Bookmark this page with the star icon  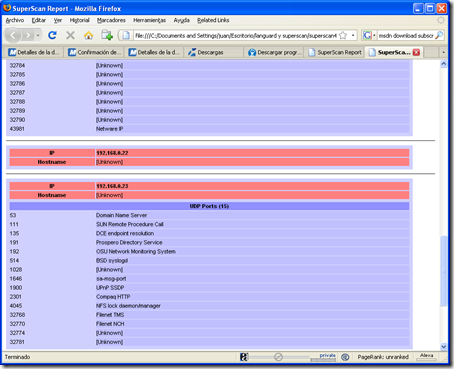pos(343,35)
